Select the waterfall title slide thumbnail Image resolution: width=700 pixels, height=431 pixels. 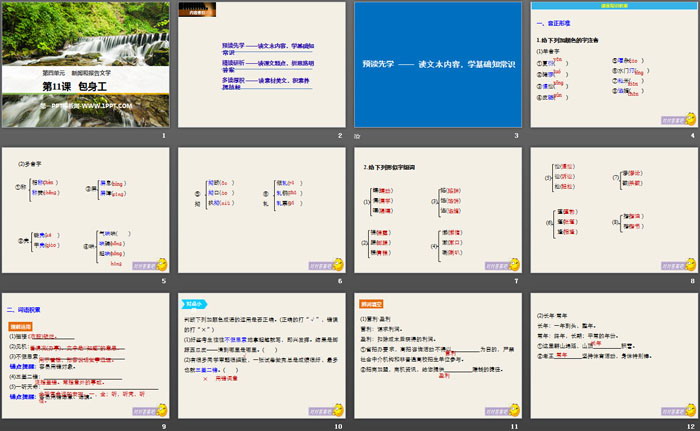[88, 65]
